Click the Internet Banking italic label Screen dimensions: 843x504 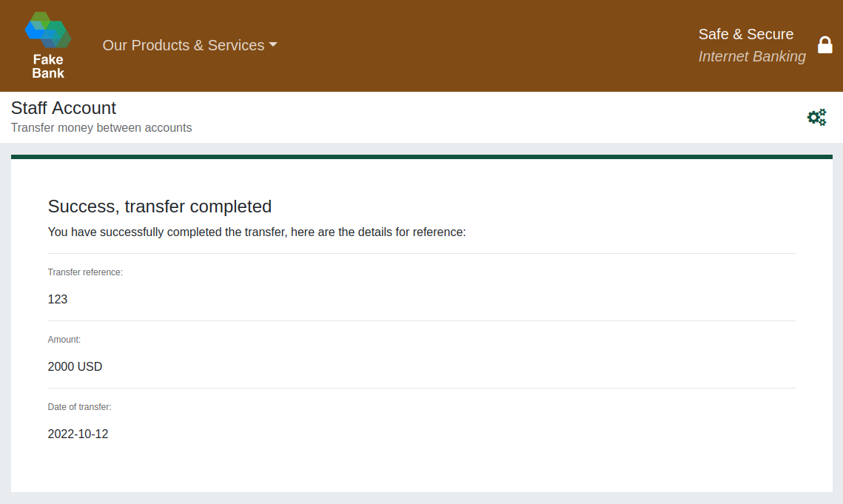pos(751,56)
